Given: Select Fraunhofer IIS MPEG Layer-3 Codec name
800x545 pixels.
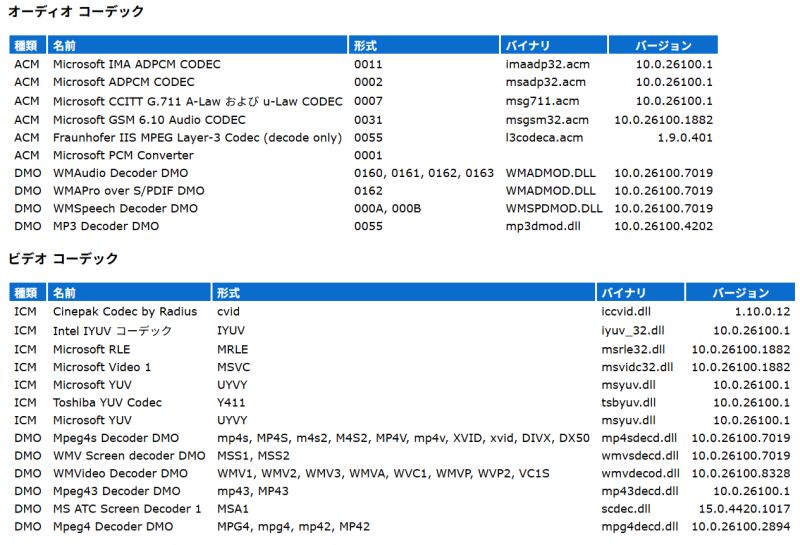Looking at the screenshot, I should [x=197, y=138].
